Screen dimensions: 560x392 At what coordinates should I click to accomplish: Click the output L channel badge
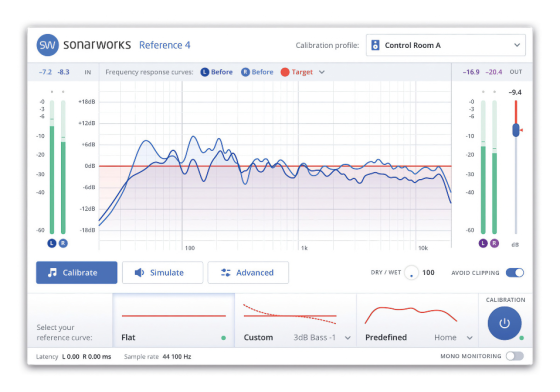click(x=483, y=243)
